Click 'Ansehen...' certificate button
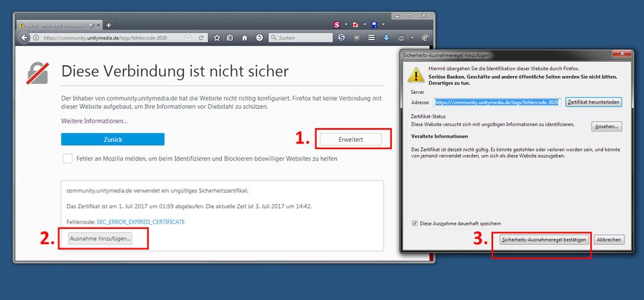The height and width of the screenshot is (300, 644). [606, 127]
